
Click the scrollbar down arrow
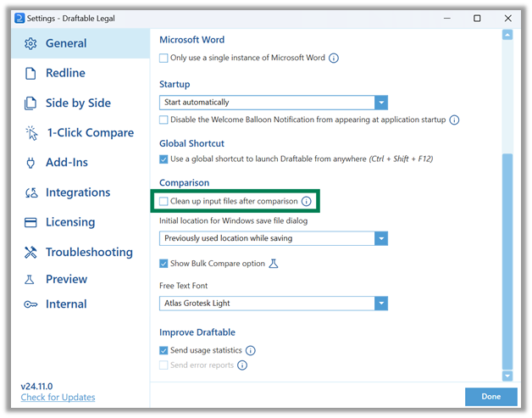[x=507, y=376]
